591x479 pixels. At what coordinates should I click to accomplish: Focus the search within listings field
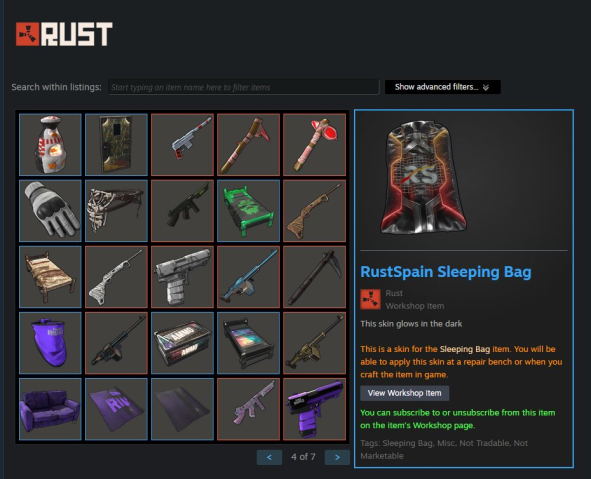(243, 87)
